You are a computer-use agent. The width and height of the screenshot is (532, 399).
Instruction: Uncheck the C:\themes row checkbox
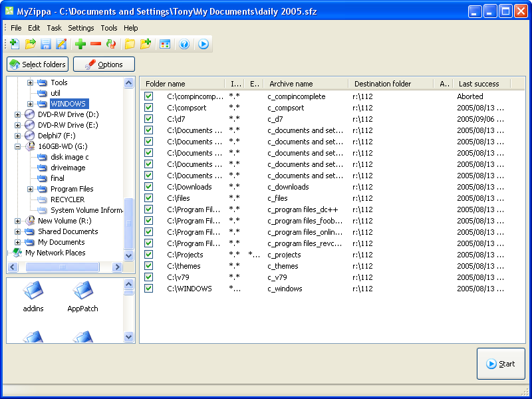click(148, 265)
